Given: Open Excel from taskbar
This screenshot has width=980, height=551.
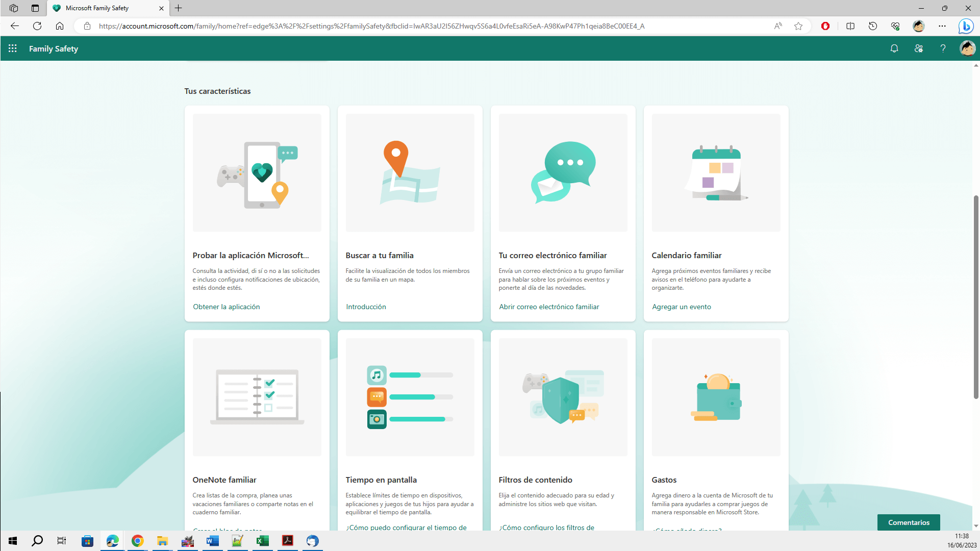Looking at the screenshot, I should coord(262,541).
